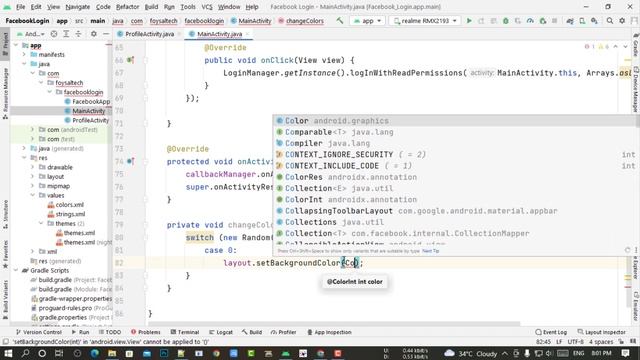Open the VCS menu
640x360 pixels.
[207, 7]
